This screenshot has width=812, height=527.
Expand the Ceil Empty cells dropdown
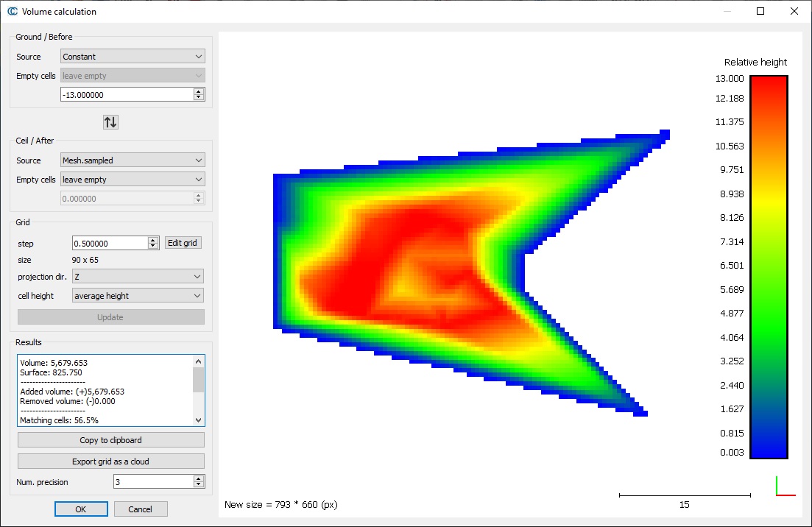tap(133, 180)
